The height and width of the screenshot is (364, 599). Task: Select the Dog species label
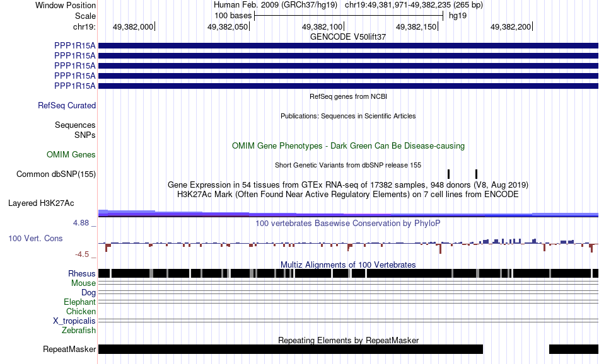(x=89, y=293)
